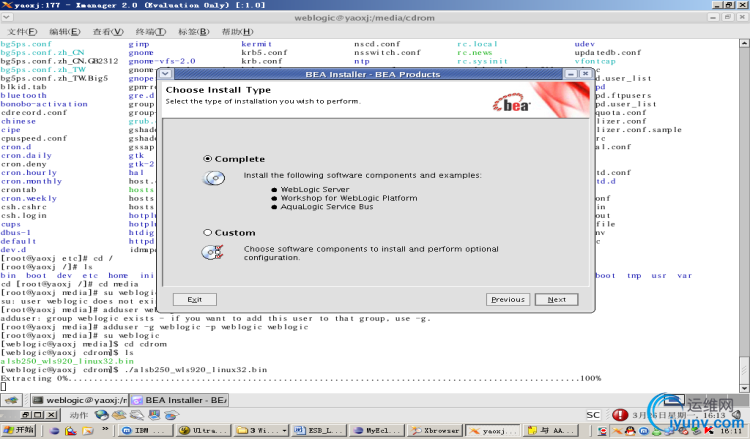The height and width of the screenshot is (439, 750).
Task: Click the Exit button in BEA Installer
Action: (195, 299)
